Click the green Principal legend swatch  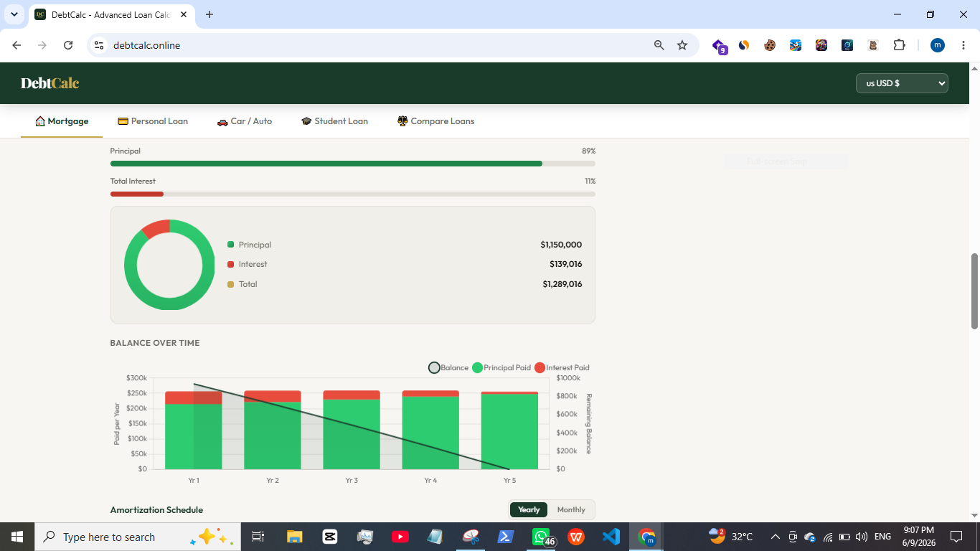click(x=230, y=245)
